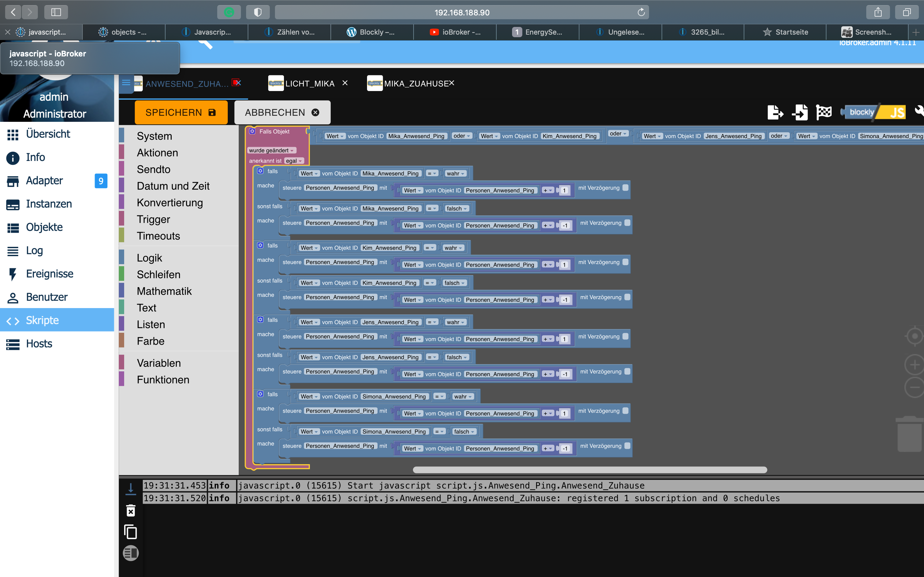
Task: Clear the log with the delete icon
Action: [131, 510]
